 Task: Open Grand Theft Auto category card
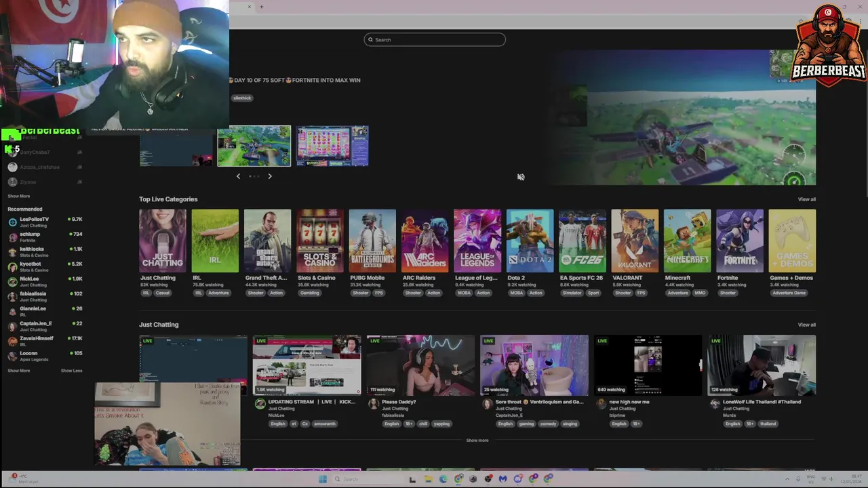coord(267,241)
